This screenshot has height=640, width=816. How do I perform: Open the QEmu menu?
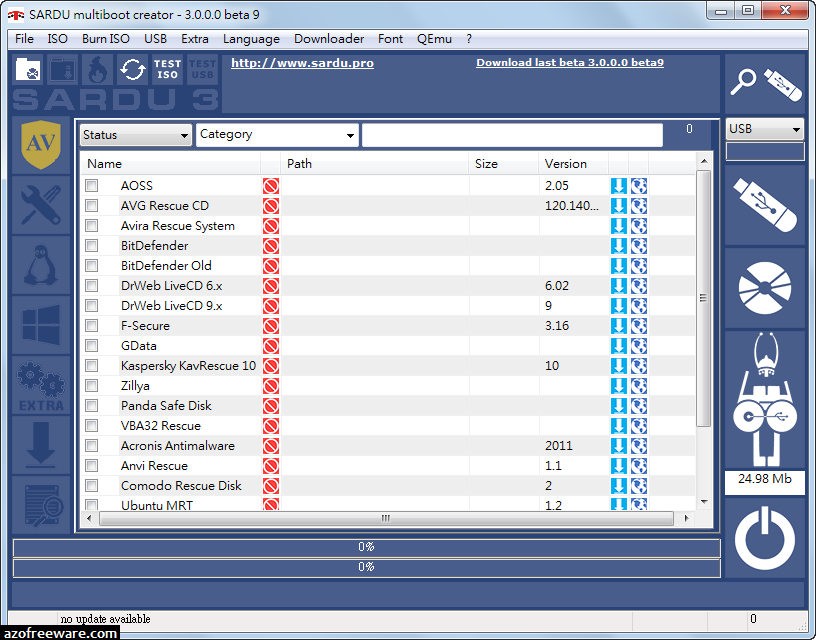[434, 39]
